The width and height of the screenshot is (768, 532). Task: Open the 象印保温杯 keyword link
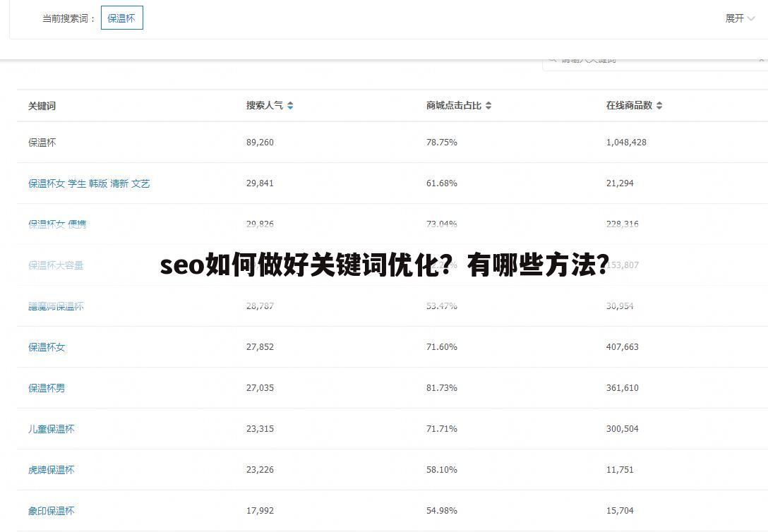[52, 510]
